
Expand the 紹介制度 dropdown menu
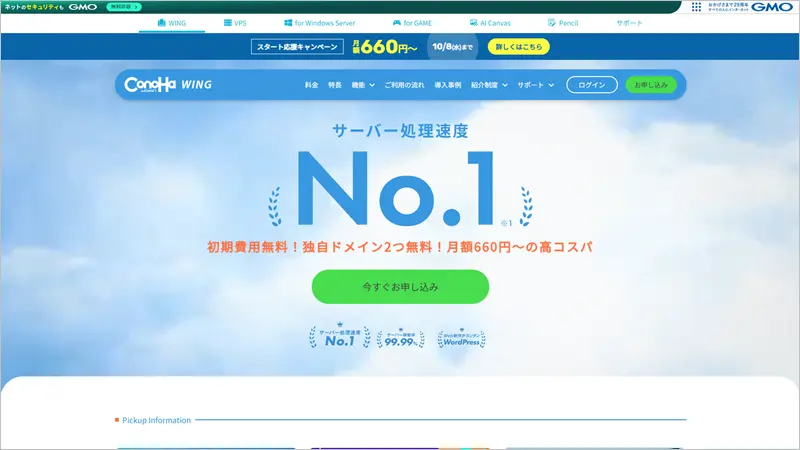(x=490, y=85)
